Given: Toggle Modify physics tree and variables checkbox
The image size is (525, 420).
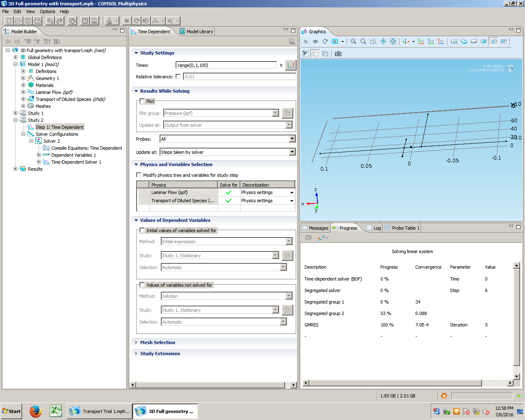Looking at the screenshot, I should click(x=139, y=175).
